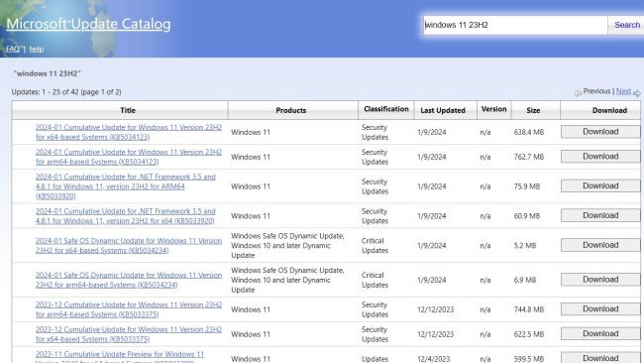Click the Previous page arrow icon
The image size is (644, 363).
click(578, 93)
